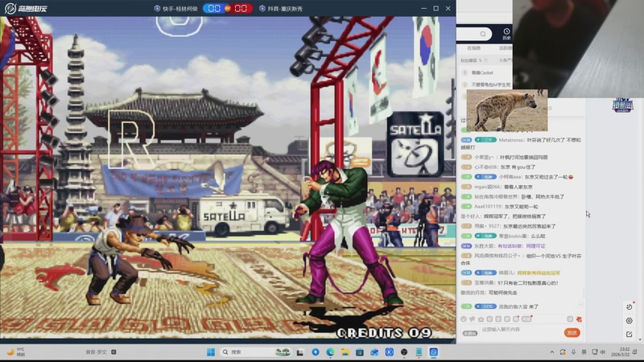The image size is (644, 362).
Task: Open the Windows Start menu
Action: click(x=211, y=352)
